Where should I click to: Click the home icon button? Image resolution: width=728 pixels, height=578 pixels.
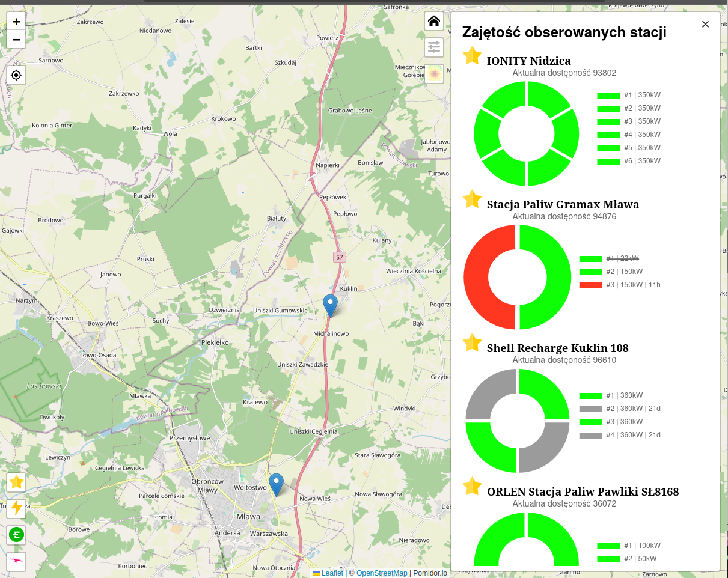(434, 22)
